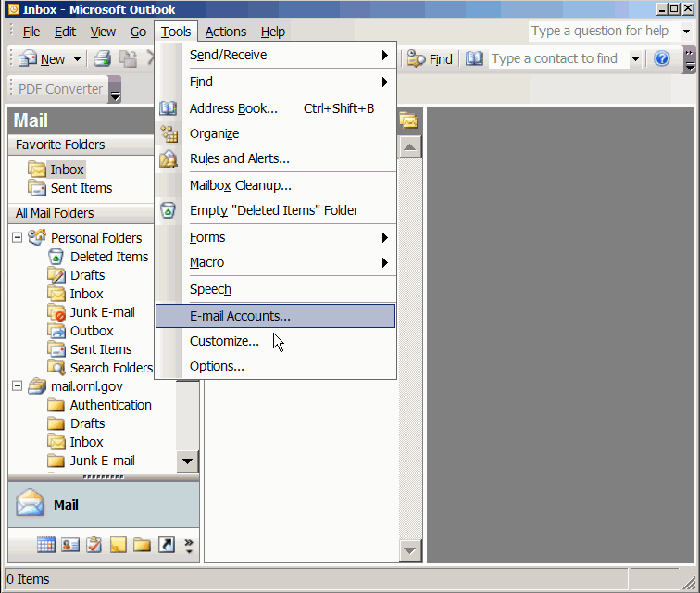The width and height of the screenshot is (700, 593).
Task: Select the Authentication folder under mail.ornl.gov
Action: (x=111, y=405)
